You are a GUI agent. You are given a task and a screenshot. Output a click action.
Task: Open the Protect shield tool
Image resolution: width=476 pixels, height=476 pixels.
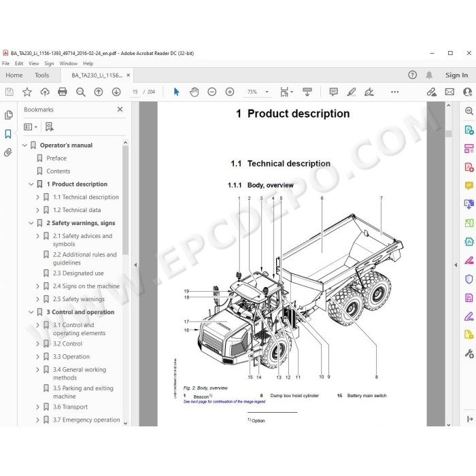point(469,279)
